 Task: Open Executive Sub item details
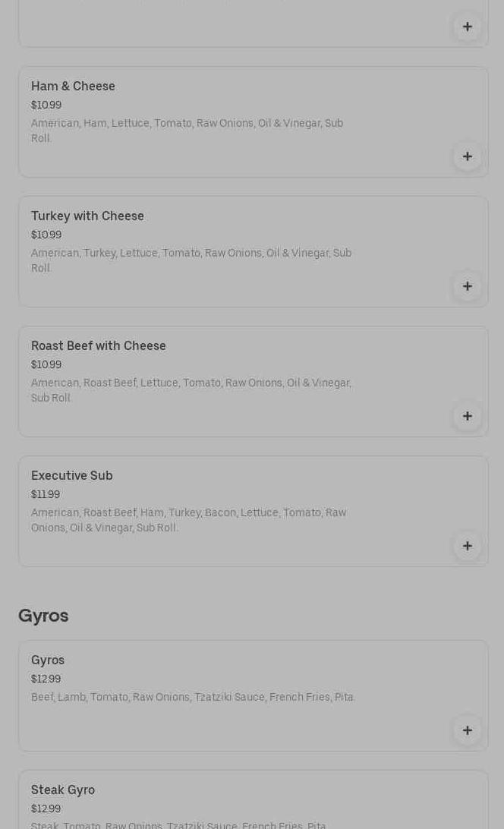click(72, 476)
